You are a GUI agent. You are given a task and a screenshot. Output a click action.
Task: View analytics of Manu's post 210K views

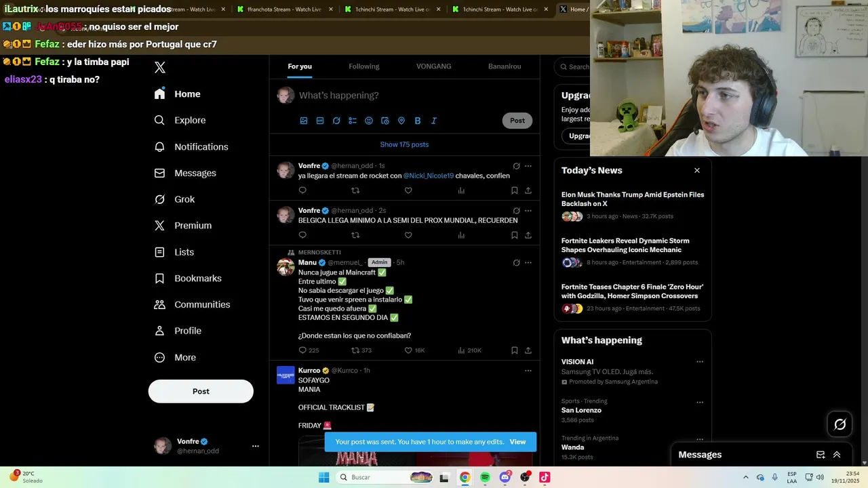point(469,350)
